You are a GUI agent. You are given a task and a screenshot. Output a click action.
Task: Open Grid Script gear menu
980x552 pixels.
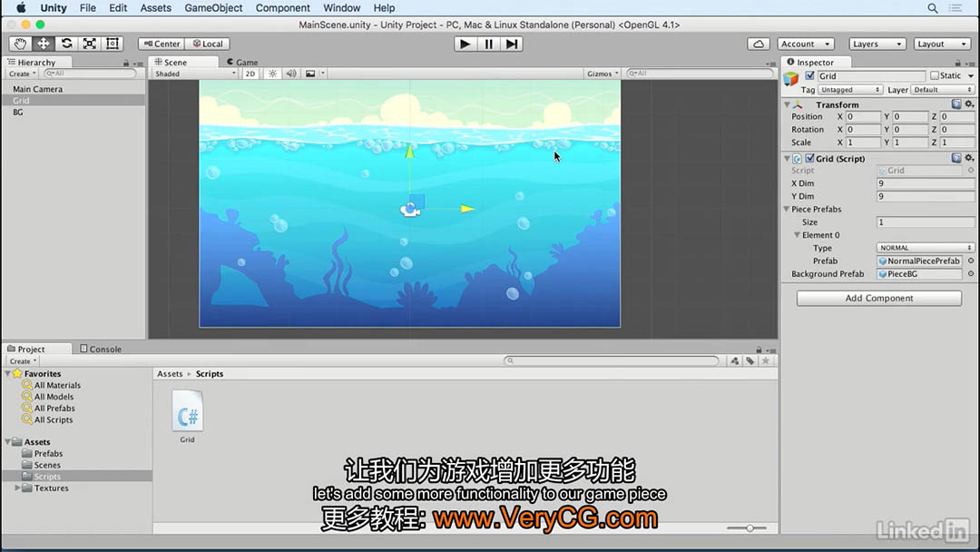pos(969,158)
